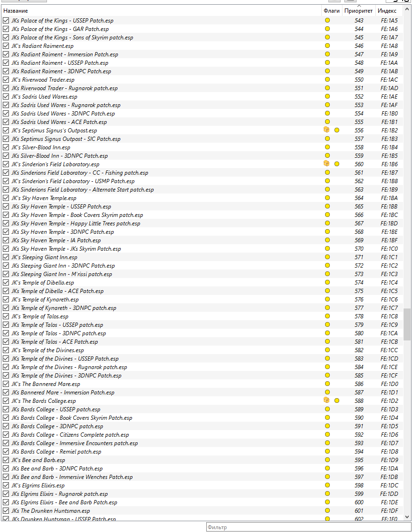The height and width of the screenshot is (532, 412).
Task: Click the vertical scrollbar thumb of plugin list
Action: pyautogui.click(x=407, y=324)
